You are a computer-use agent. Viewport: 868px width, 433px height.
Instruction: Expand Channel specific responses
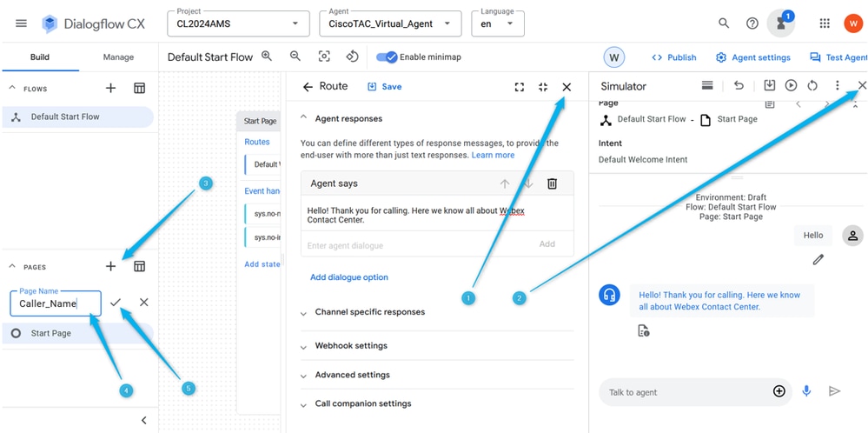tap(303, 313)
